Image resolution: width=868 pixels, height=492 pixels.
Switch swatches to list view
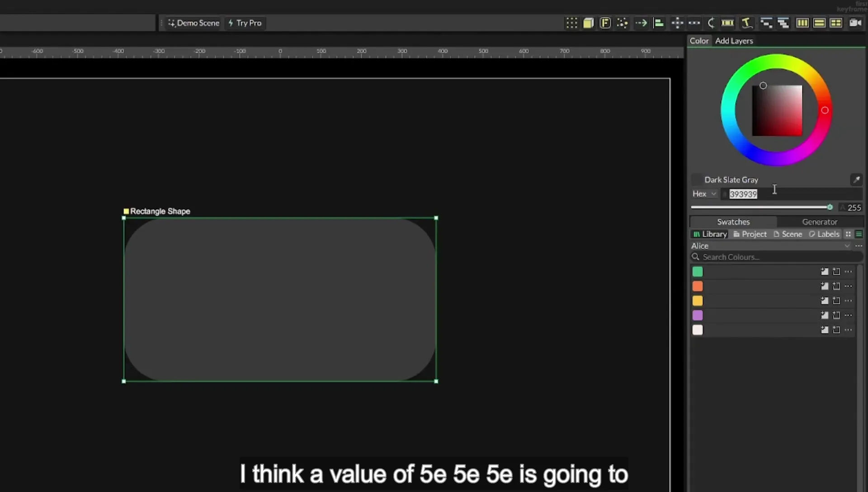[859, 234]
